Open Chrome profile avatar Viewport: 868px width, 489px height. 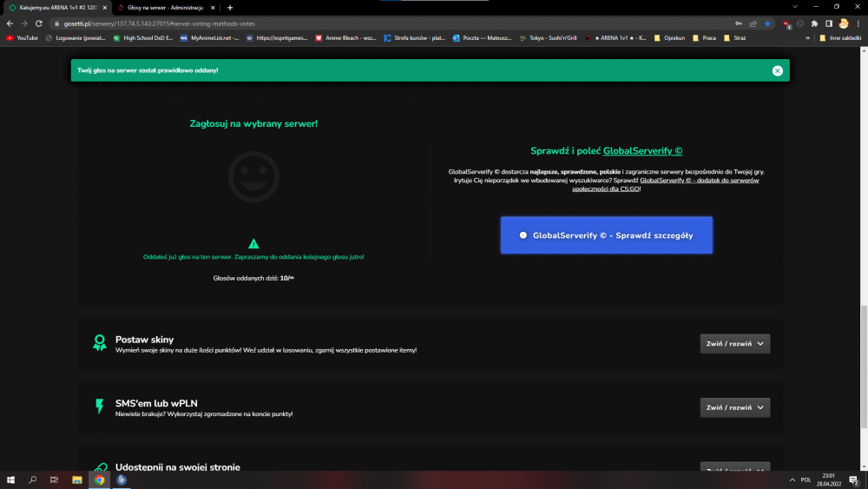(844, 23)
